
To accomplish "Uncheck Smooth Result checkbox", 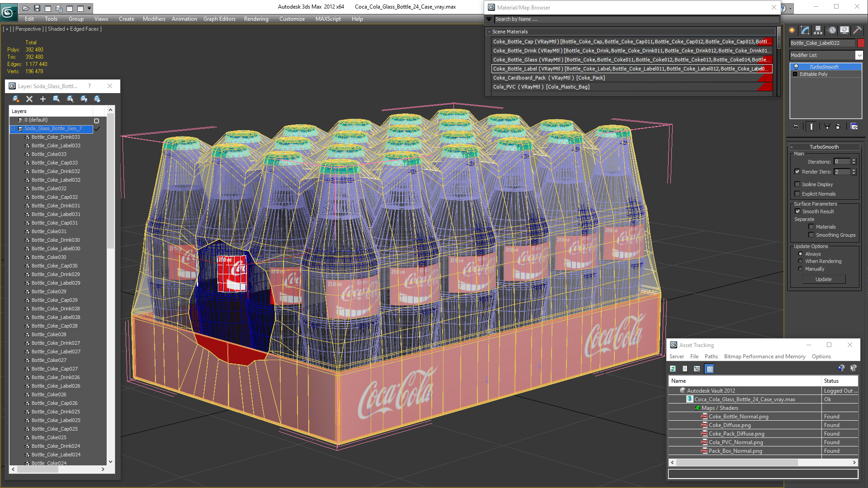I will tap(797, 211).
